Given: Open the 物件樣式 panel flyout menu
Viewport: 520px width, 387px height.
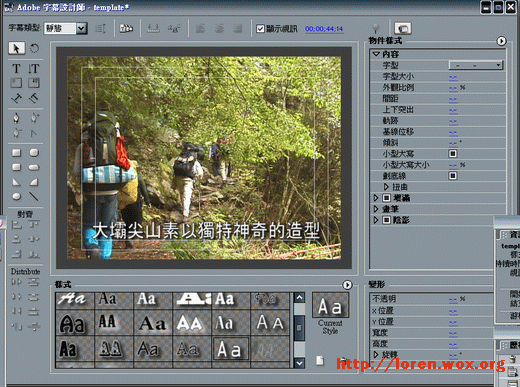Looking at the screenshot, I should click(x=501, y=41).
